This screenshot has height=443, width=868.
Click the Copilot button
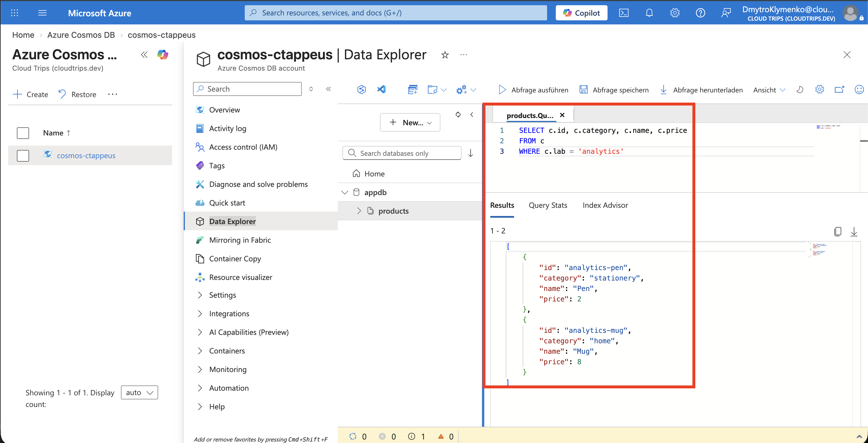(x=581, y=13)
